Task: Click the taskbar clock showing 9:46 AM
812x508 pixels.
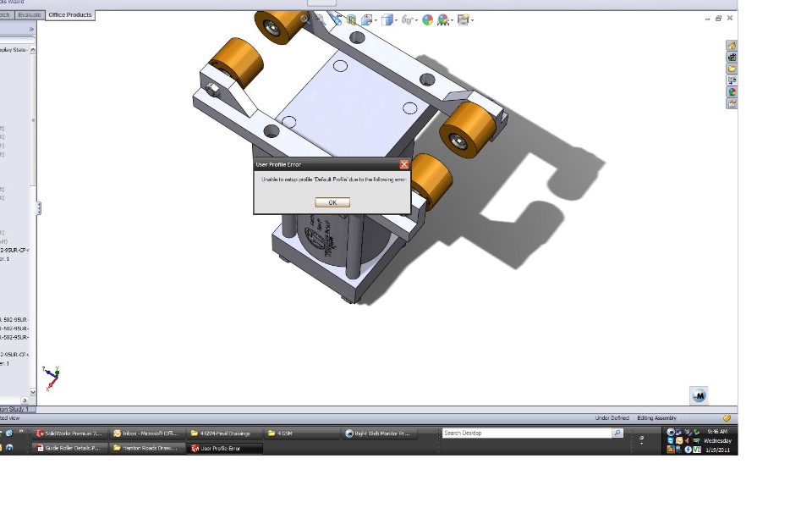Action: click(x=717, y=432)
